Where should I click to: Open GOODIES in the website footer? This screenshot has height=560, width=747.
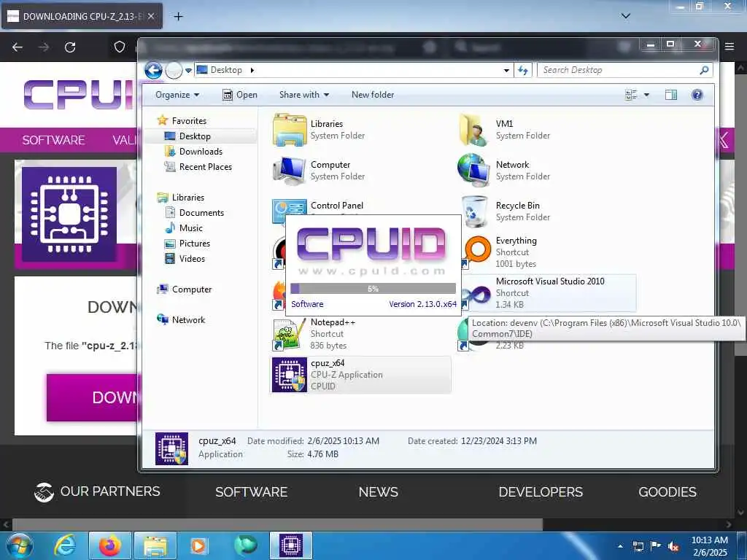coord(667,492)
